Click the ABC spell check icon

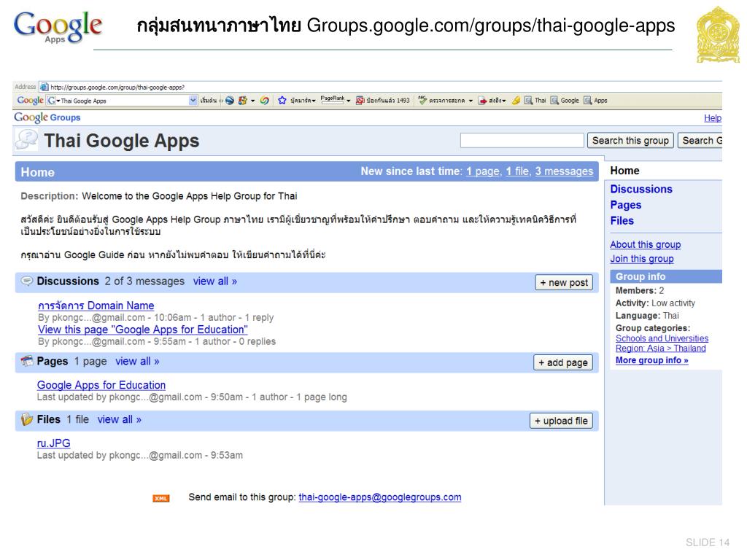coord(422,100)
